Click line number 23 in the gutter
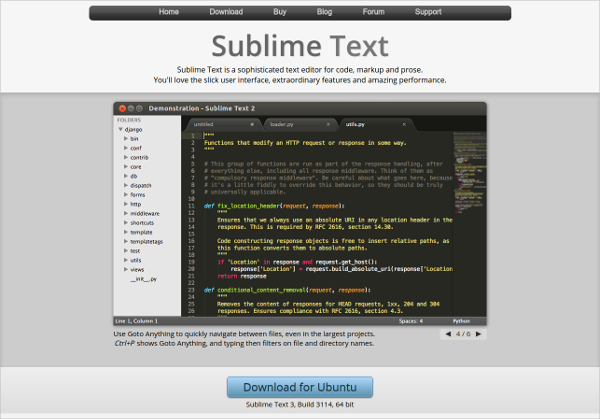This screenshot has width=600, height=419. coord(191,290)
